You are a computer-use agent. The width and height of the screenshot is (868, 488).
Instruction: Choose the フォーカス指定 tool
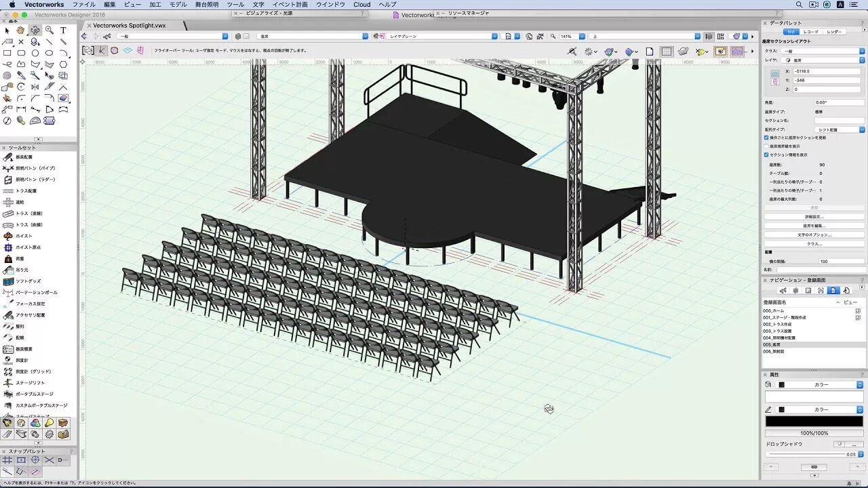tap(30, 304)
